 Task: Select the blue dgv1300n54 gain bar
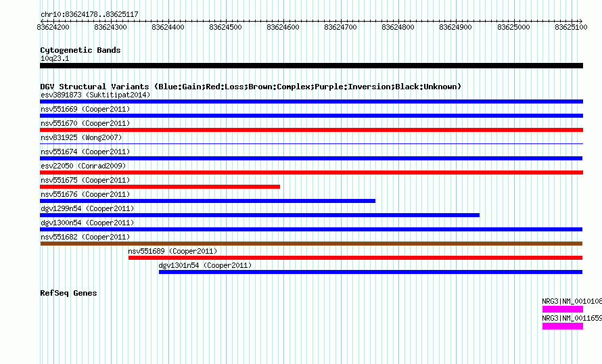[x=311, y=229]
